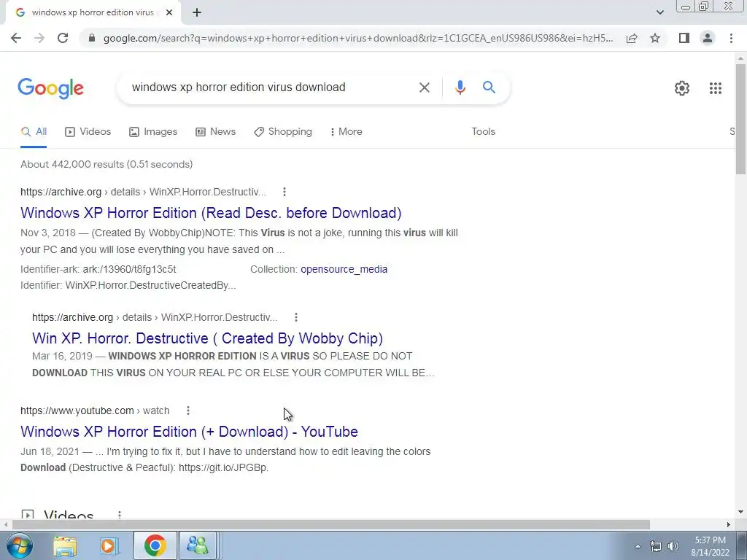The width and height of the screenshot is (747, 560).
Task: Show hidden system tray icons
Action: [x=638, y=546]
